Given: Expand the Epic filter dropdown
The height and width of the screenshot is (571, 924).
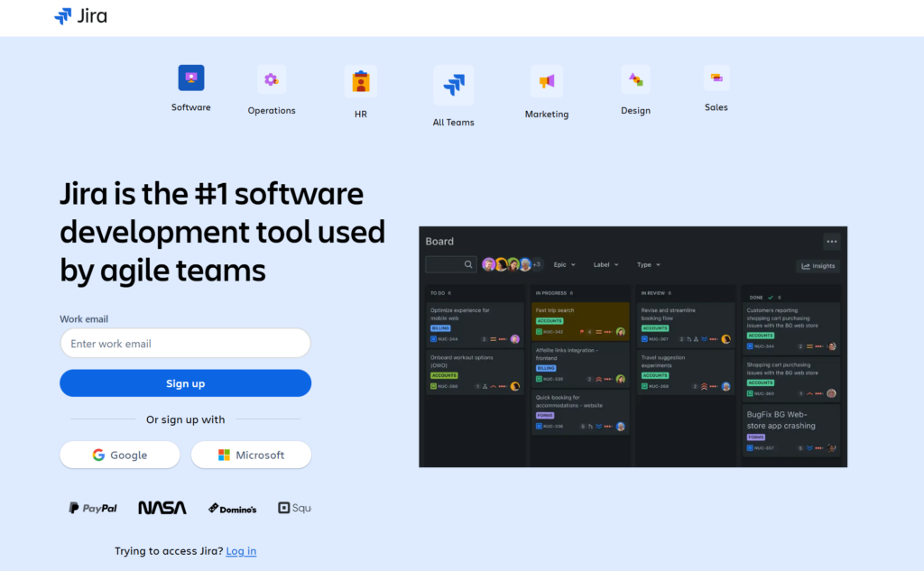Looking at the screenshot, I should coord(565,265).
